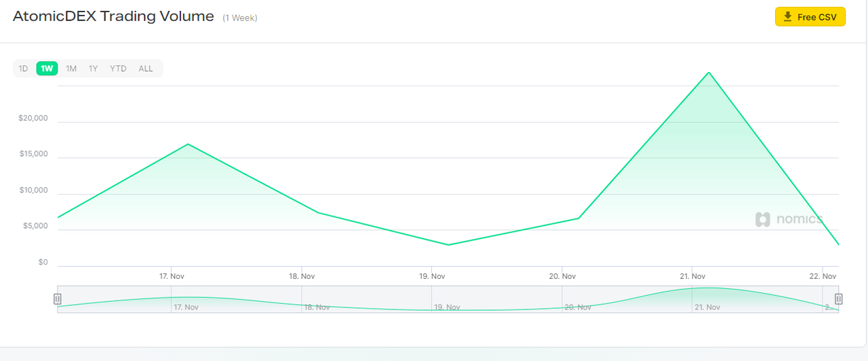Click the 19. Nov x-axis label
Screen dimensions: 868x361
pyautogui.click(x=432, y=276)
